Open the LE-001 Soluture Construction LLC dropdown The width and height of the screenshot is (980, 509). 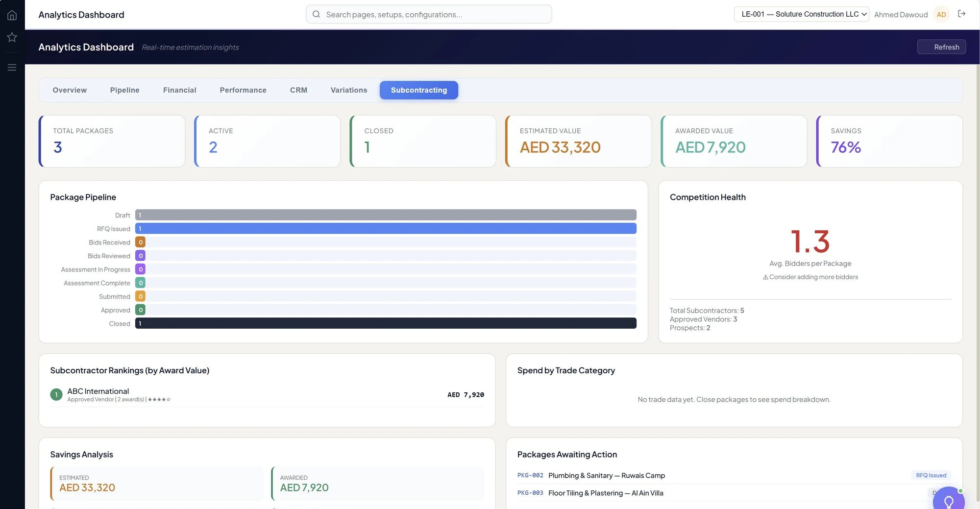[801, 14]
